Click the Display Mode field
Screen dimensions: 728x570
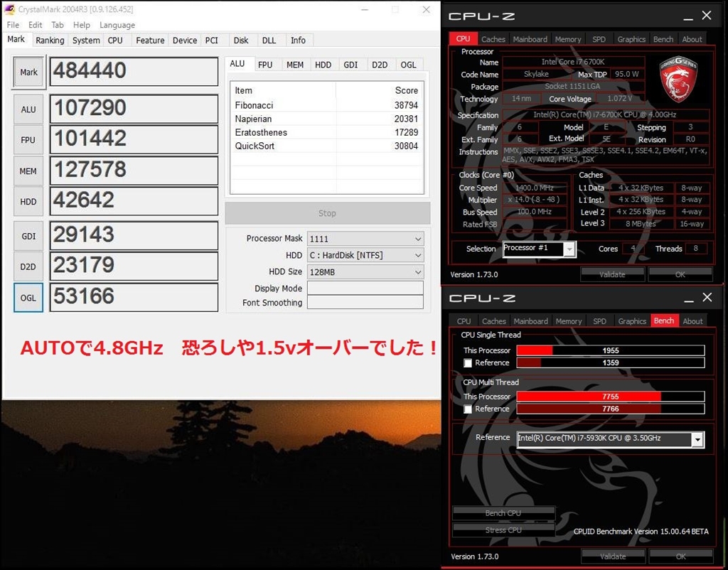(365, 289)
